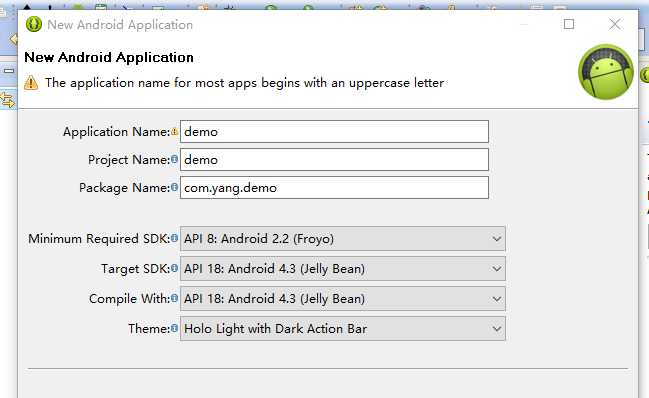Click the info icon beside Target SDK label
649x398 pixels.
(174, 269)
